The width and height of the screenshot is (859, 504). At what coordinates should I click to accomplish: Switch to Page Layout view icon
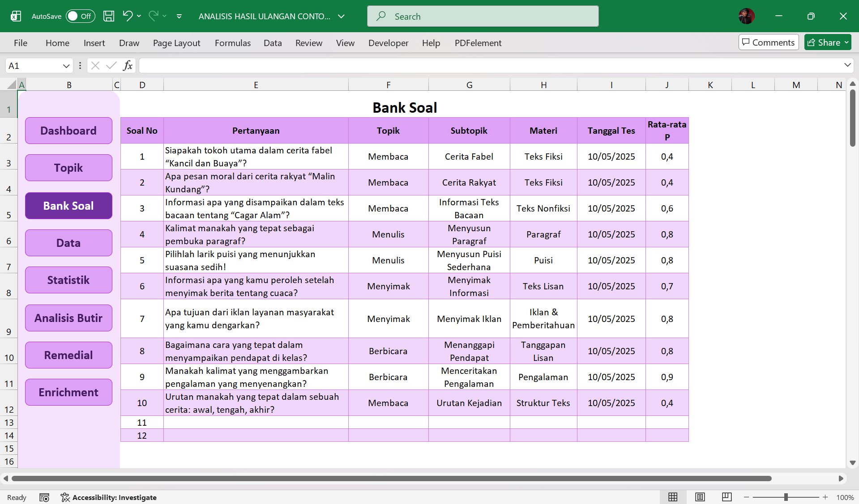700,497
